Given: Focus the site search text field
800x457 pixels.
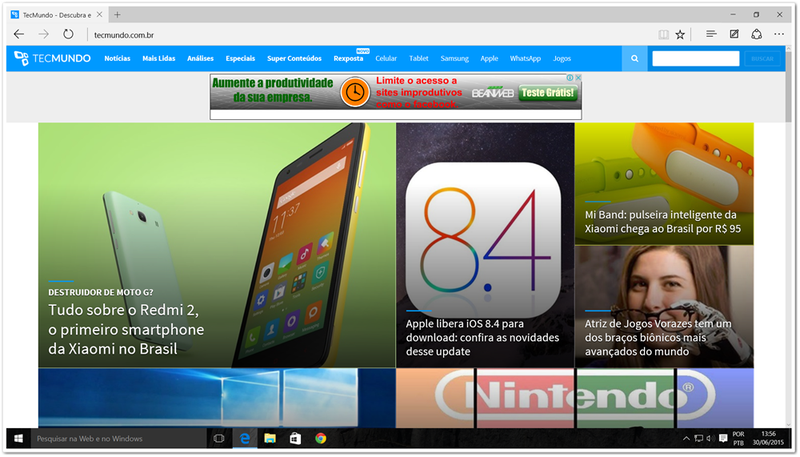Looking at the screenshot, I should pyautogui.click(x=695, y=59).
